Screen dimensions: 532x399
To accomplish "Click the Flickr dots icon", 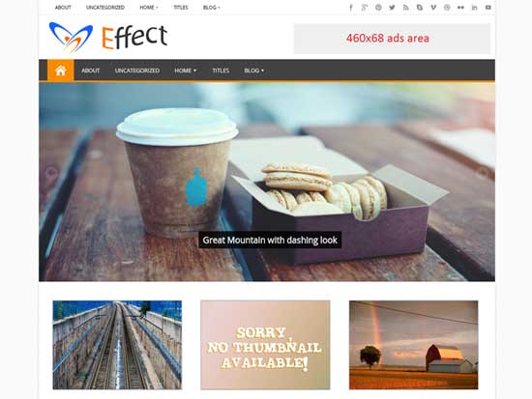I will tap(460, 8).
